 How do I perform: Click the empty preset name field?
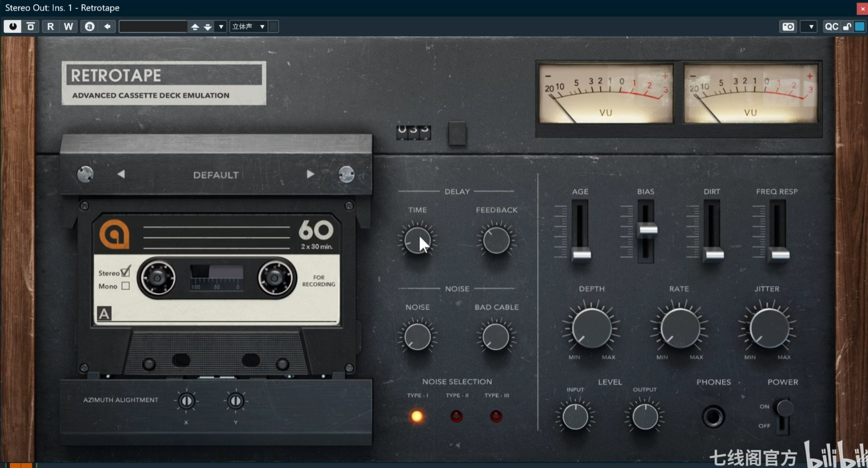(153, 27)
